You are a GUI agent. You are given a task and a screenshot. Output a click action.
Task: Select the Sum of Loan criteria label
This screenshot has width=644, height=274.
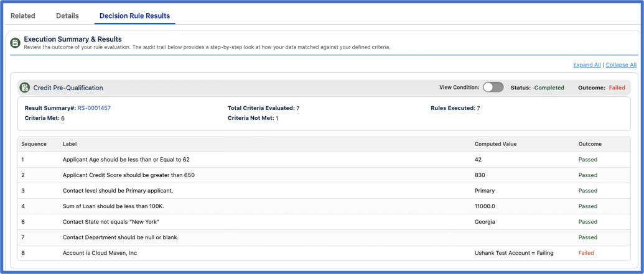113,206
